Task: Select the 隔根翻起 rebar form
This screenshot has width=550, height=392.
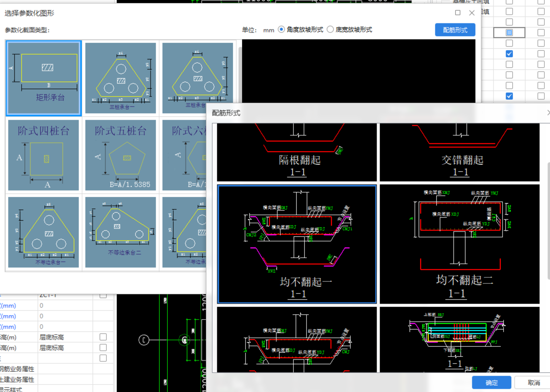Action: click(297, 153)
